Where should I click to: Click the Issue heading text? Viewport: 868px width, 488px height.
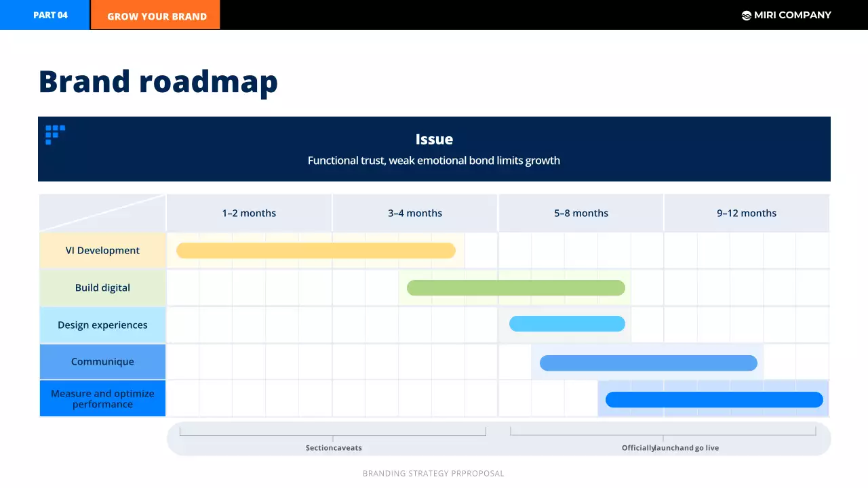434,140
